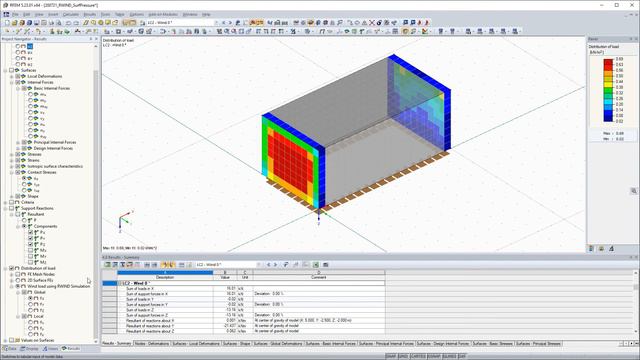Collapse the Surfaces tree node
The height and width of the screenshot is (360, 640).
[5, 70]
